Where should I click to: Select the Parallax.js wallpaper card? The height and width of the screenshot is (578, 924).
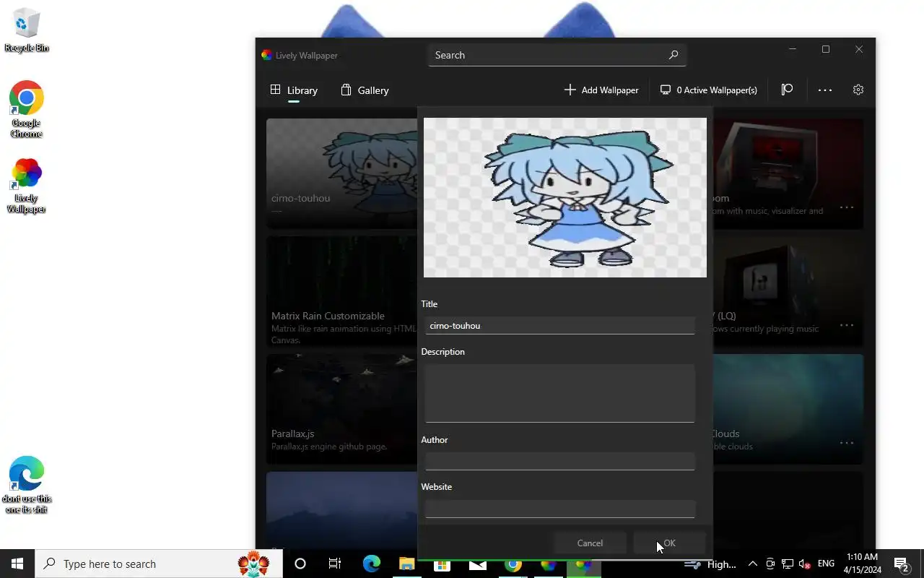pos(341,409)
